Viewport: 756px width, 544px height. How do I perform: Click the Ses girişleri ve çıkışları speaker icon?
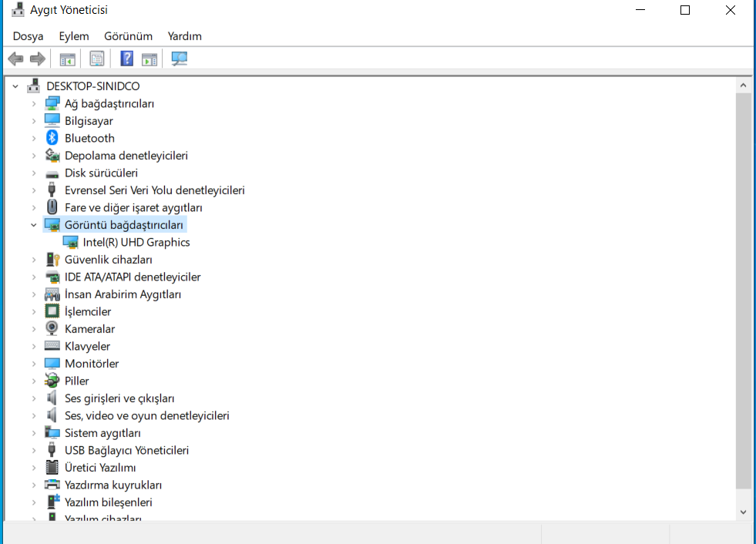click(52, 398)
